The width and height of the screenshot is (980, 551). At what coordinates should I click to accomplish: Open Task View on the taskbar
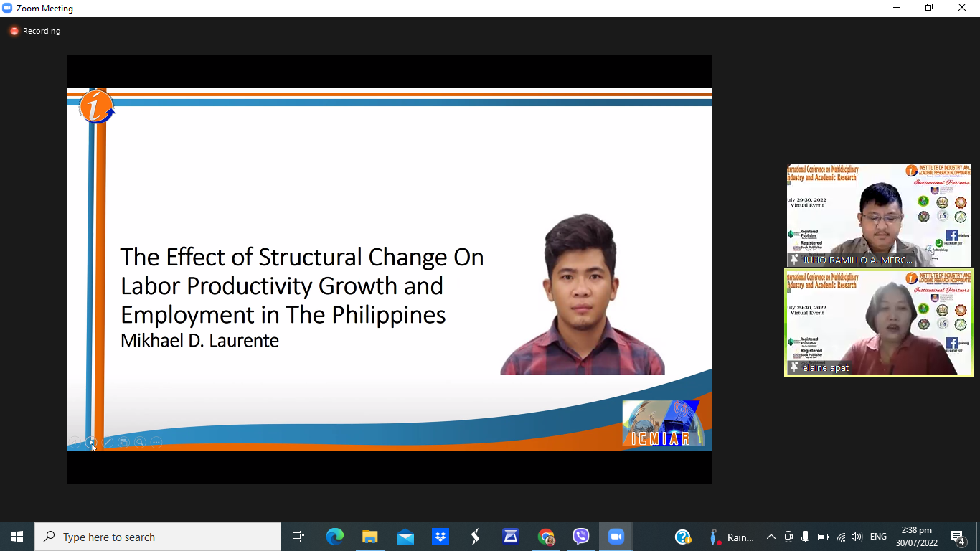298,537
